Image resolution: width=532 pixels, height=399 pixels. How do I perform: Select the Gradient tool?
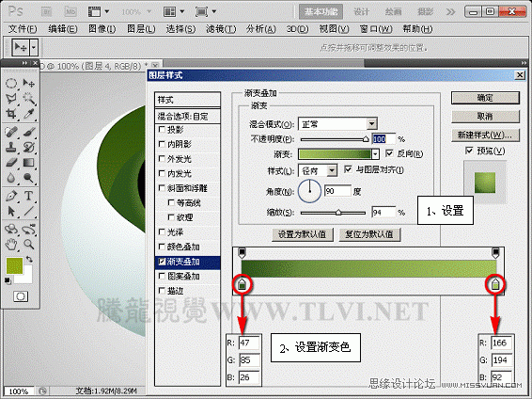[29, 163]
